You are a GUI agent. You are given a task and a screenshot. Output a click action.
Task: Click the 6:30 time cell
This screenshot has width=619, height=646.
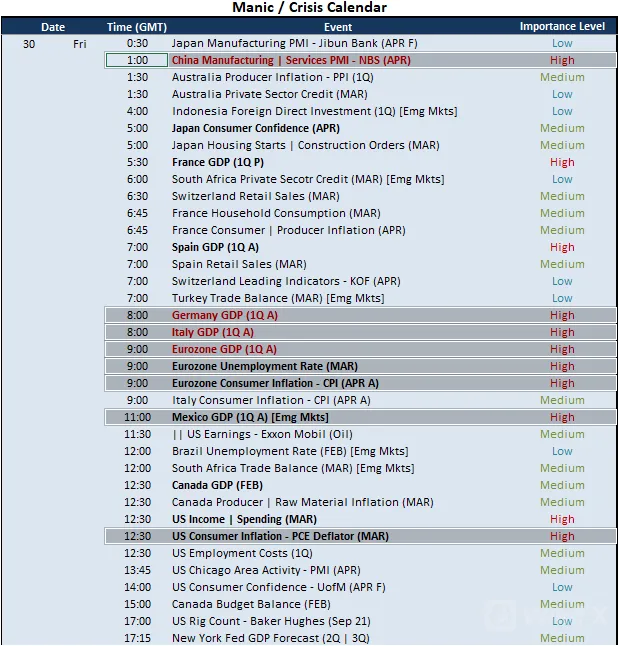point(137,196)
